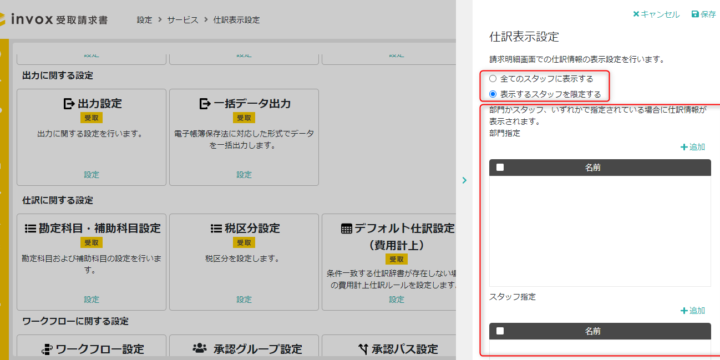Open the 設定 breadcrumb link
The height and width of the screenshot is (360, 720).
pos(144,20)
